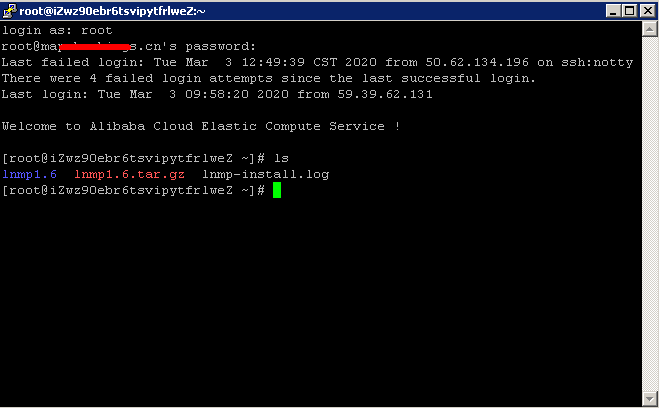
Task: Click the 59.39.62.131 IP address
Action: pyautogui.click(x=385, y=94)
